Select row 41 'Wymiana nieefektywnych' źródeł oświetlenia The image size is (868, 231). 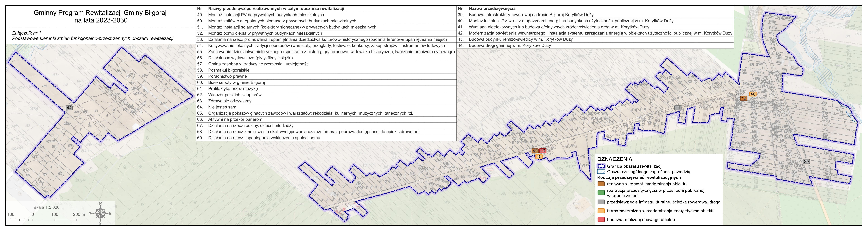[x=595, y=27]
